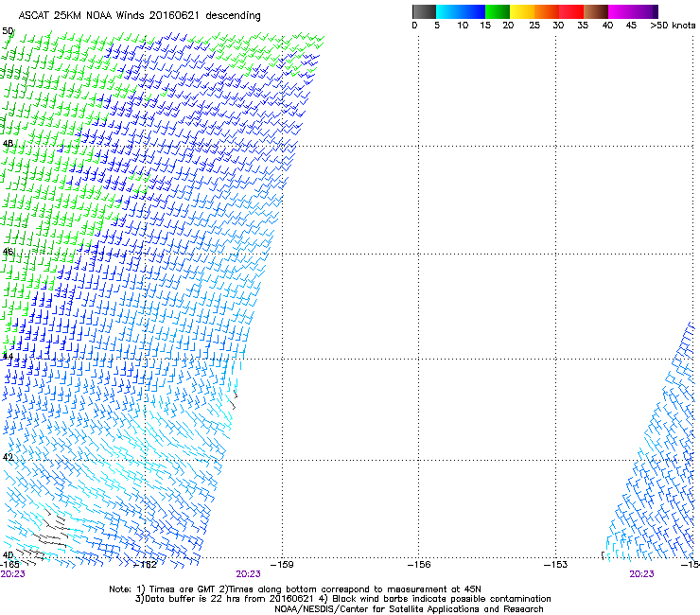Click the NOAA/NESDIS Center credit line

coord(409,609)
